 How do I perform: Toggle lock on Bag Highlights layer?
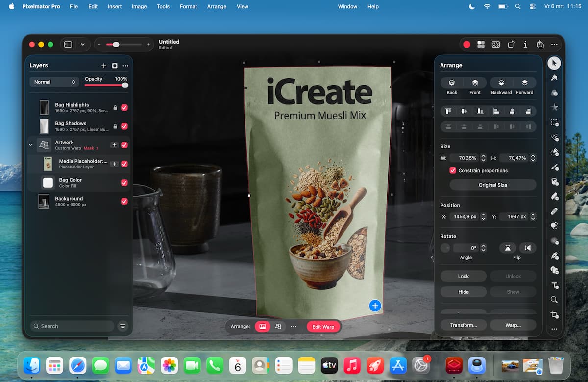click(115, 108)
